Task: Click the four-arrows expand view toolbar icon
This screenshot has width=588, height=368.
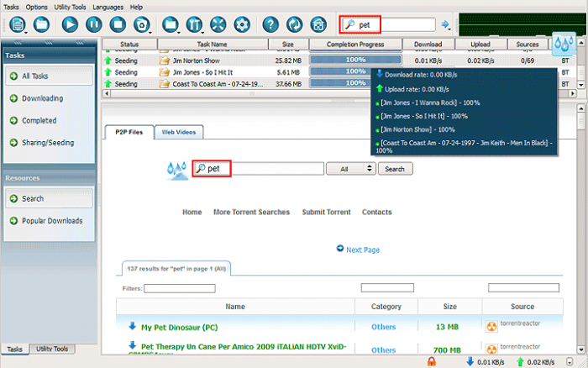Action: click(218, 24)
